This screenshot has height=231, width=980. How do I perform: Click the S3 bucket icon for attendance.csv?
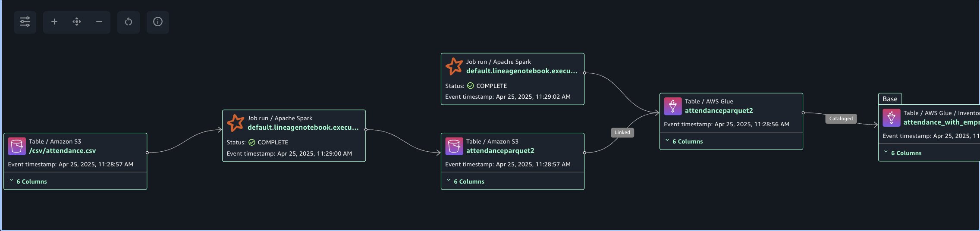point(17,146)
